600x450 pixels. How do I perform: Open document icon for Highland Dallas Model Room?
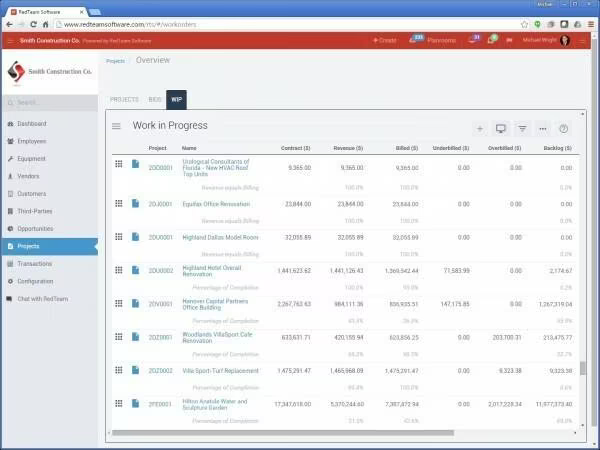click(x=135, y=237)
